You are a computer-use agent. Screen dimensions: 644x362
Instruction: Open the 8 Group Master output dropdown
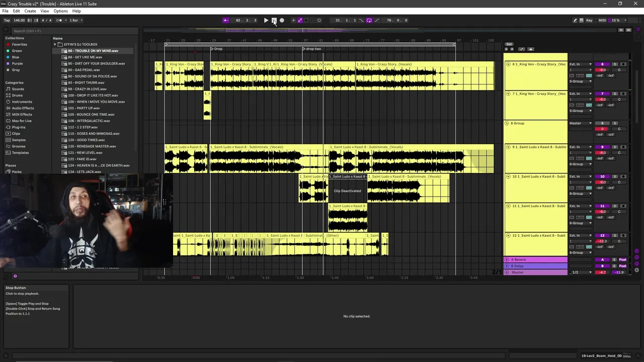581,123
